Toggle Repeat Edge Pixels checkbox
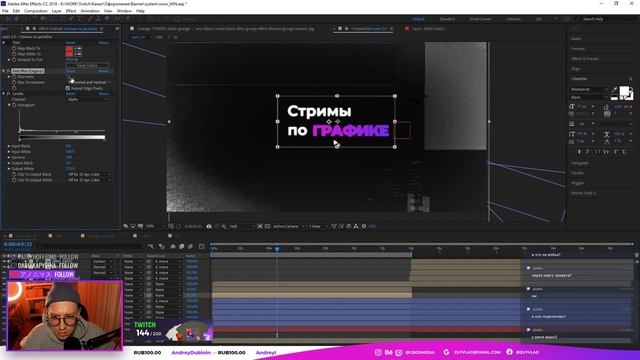 click(x=68, y=88)
